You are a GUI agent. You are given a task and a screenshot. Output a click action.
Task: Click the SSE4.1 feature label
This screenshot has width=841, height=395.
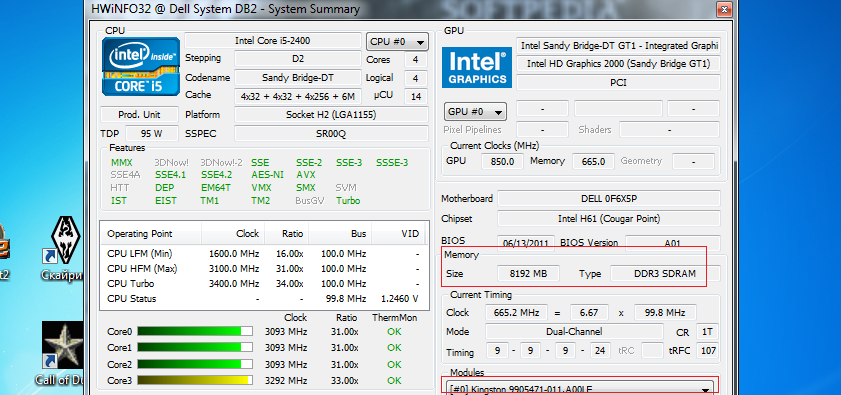tap(171, 175)
